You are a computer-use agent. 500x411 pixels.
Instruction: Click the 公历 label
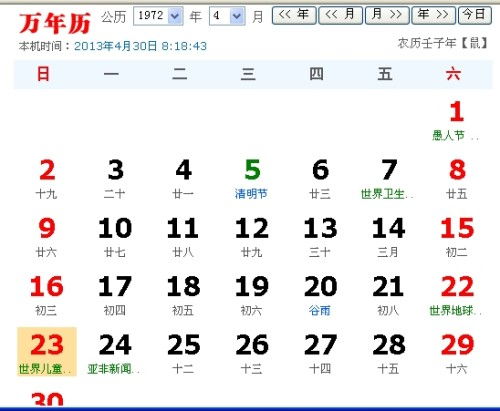pyautogui.click(x=114, y=17)
